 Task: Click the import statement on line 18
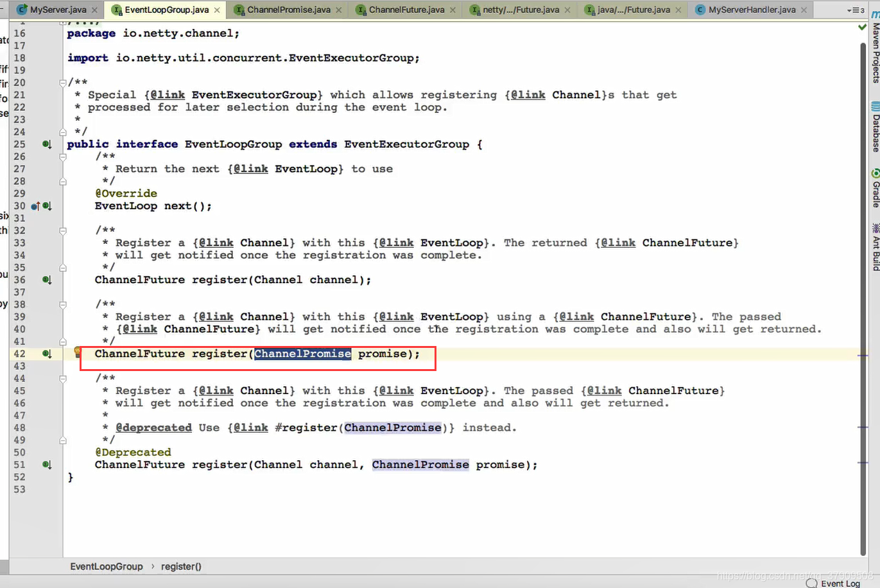point(243,58)
